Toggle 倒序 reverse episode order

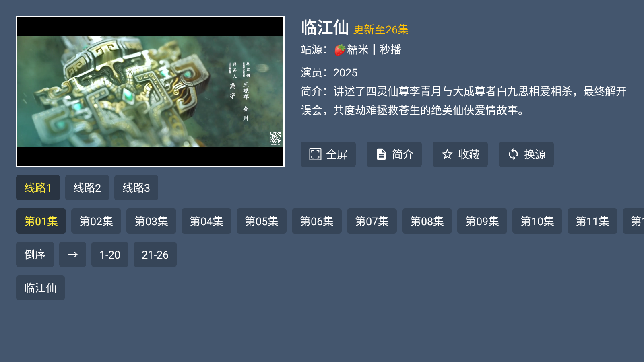35,255
